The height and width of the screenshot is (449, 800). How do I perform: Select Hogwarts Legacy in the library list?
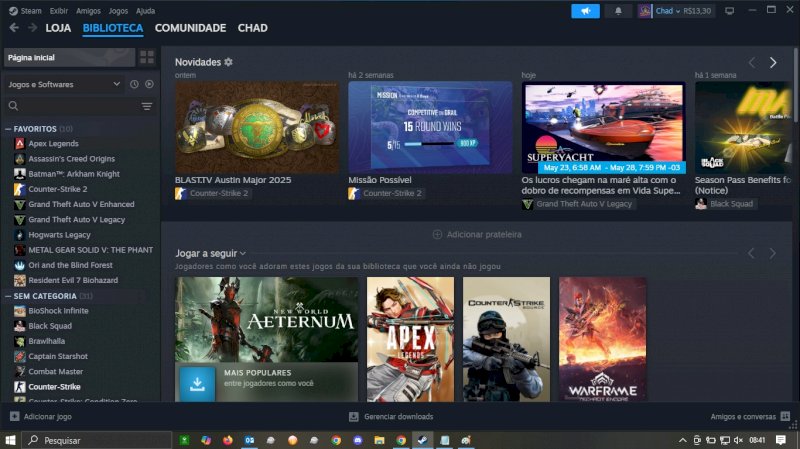pos(59,235)
